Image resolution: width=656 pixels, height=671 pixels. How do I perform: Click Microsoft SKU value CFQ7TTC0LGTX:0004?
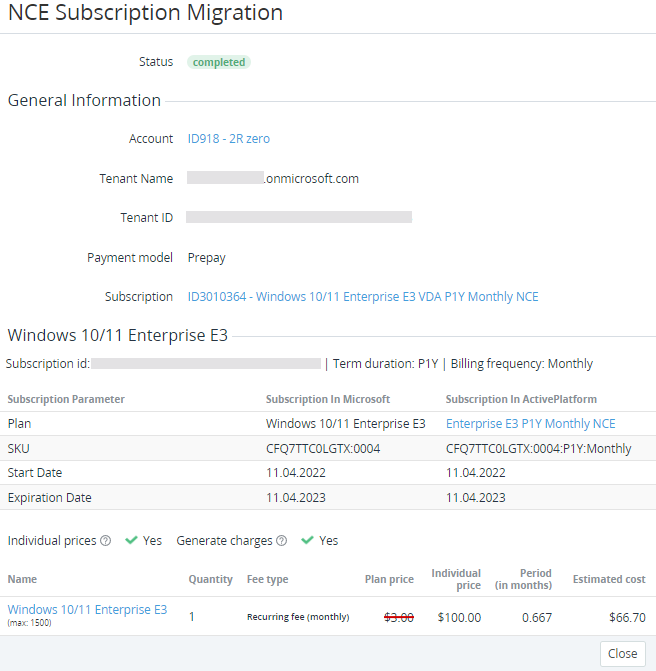[323, 448]
